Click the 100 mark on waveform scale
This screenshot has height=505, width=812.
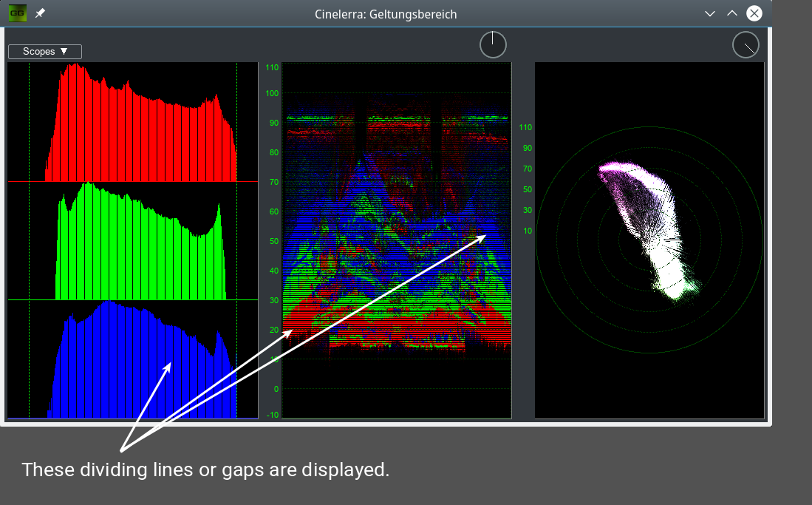tap(273, 93)
